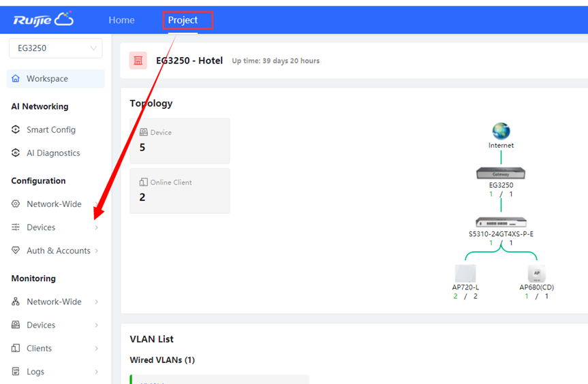Click the Monitoring Network-Wide topology icon
588x384 pixels.
(x=16, y=302)
